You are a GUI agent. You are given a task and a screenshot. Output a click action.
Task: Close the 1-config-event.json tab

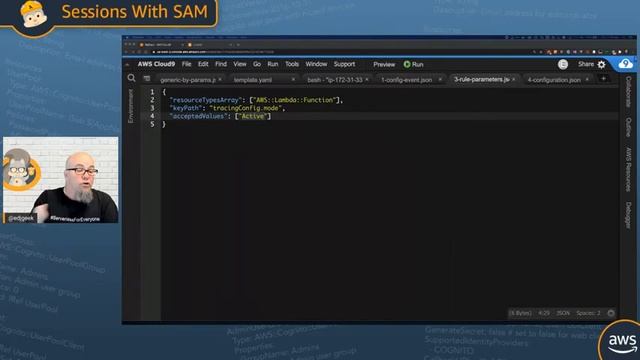440,80
